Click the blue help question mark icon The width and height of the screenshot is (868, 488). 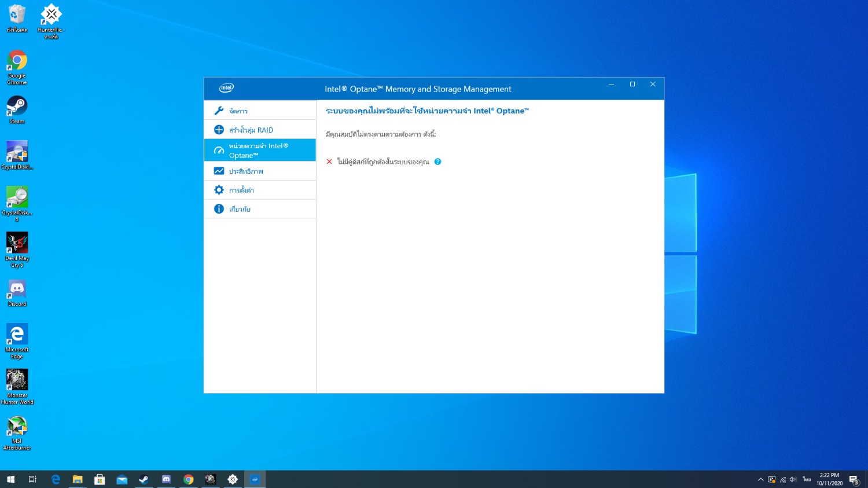coord(438,162)
